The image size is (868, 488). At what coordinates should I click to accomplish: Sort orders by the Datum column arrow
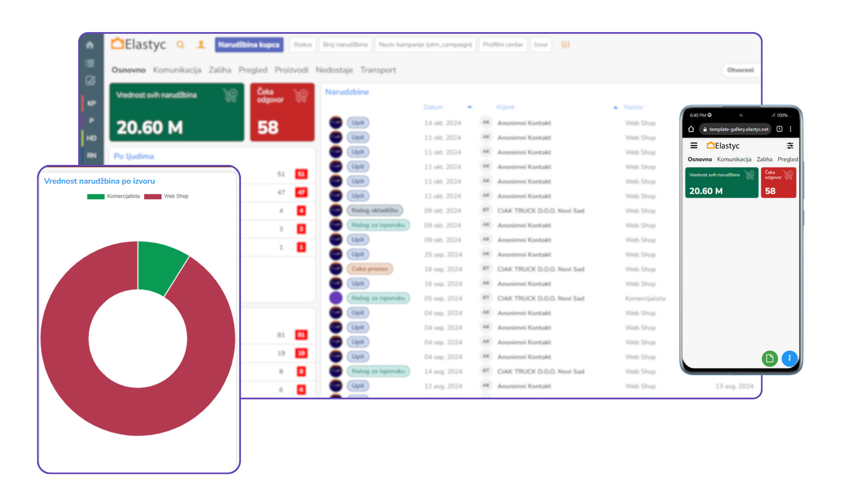tap(470, 108)
